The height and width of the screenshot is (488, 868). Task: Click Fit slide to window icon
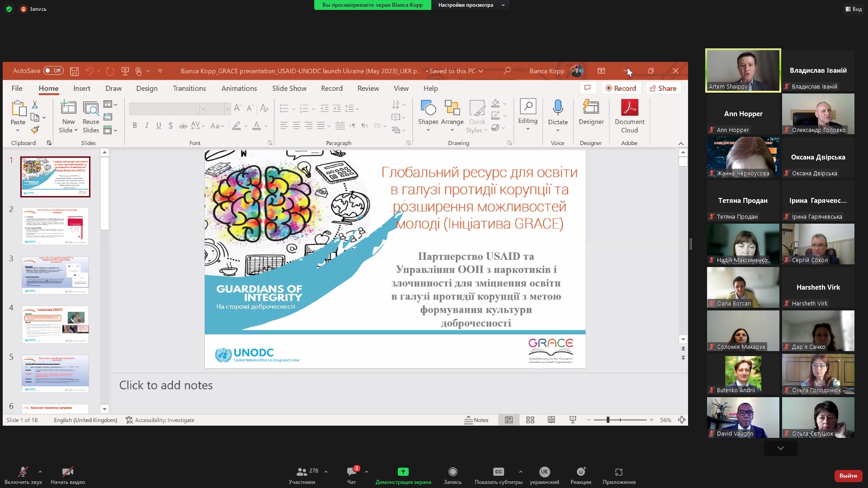tap(682, 420)
